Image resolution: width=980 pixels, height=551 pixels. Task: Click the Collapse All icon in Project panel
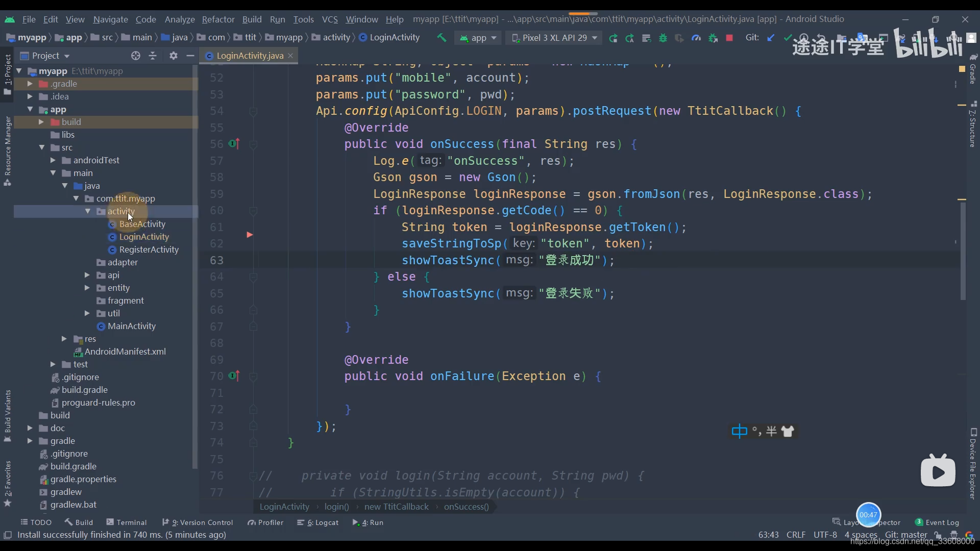click(153, 56)
